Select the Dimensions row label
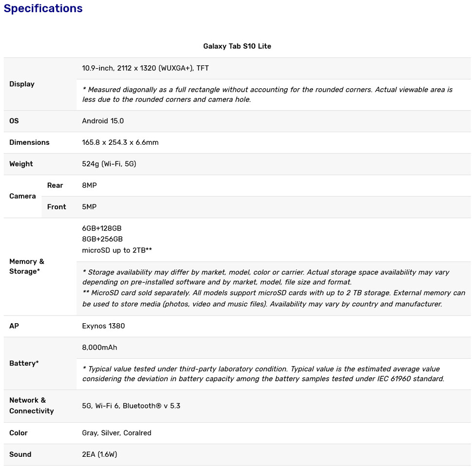This screenshot has height=468, width=476. 29,142
